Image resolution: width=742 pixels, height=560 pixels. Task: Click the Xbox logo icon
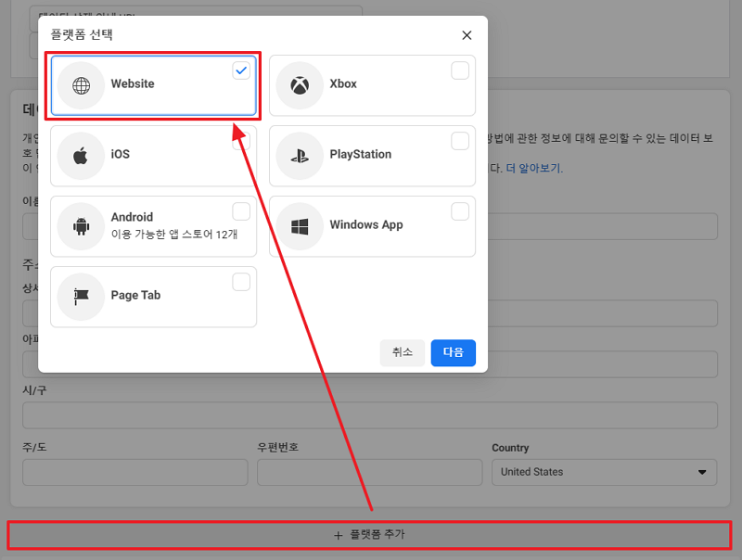pyautogui.click(x=300, y=85)
